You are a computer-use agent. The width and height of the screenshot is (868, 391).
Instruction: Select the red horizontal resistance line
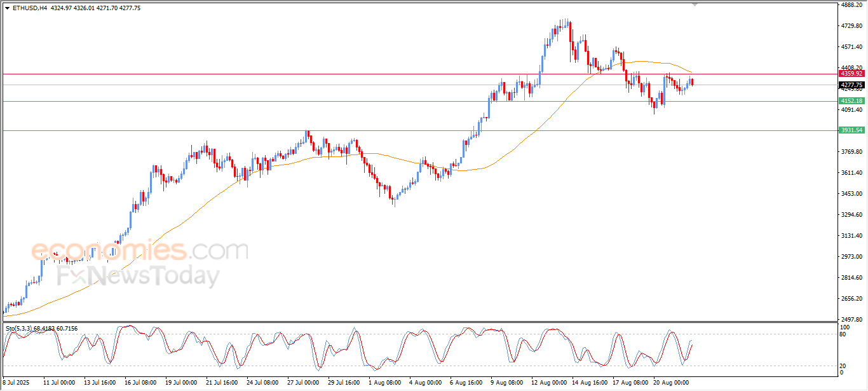pos(419,74)
